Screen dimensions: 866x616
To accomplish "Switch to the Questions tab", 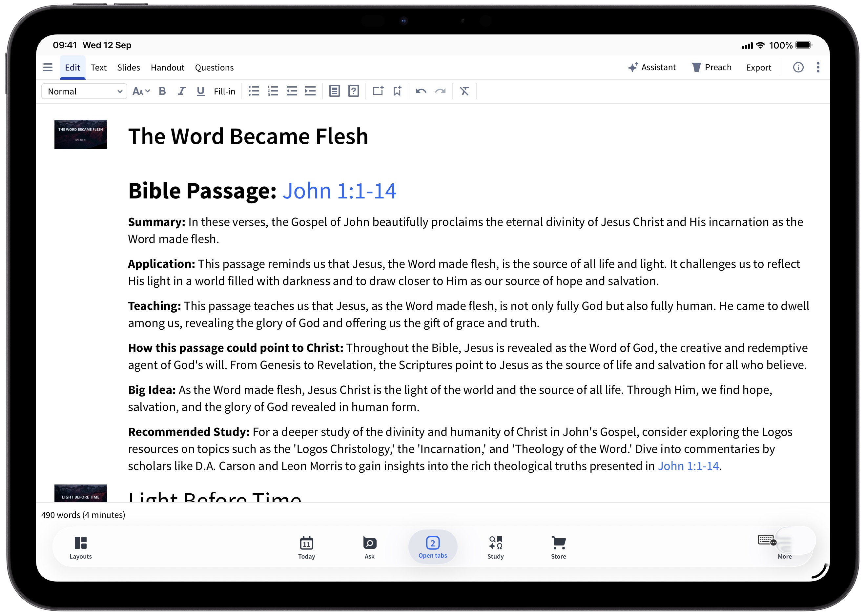I will tap(214, 68).
